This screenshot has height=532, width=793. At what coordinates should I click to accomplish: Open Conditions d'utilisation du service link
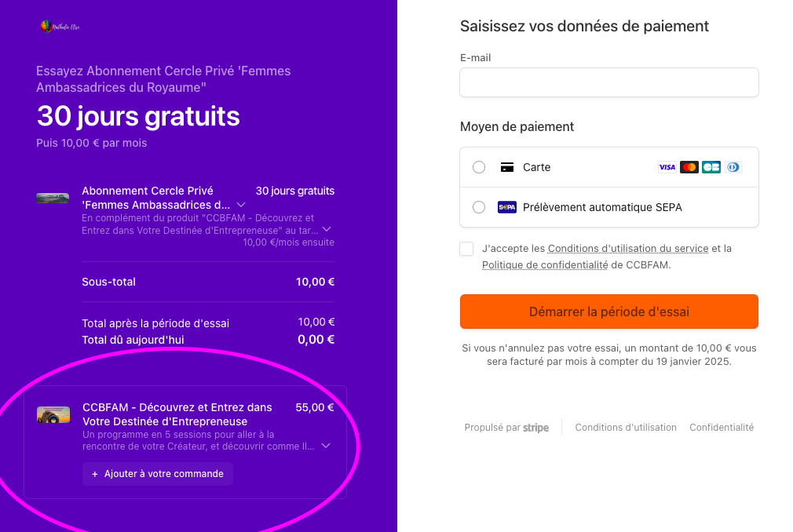click(x=628, y=249)
